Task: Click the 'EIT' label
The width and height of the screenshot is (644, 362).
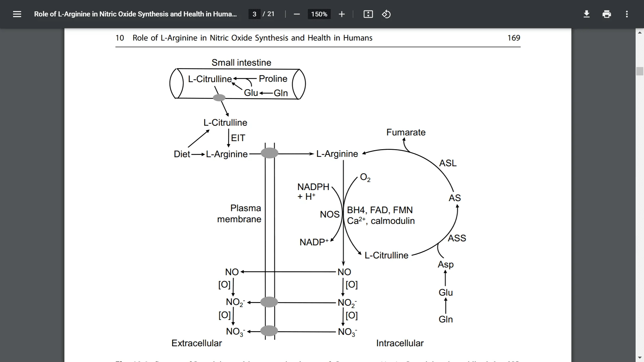Action: coord(238,138)
